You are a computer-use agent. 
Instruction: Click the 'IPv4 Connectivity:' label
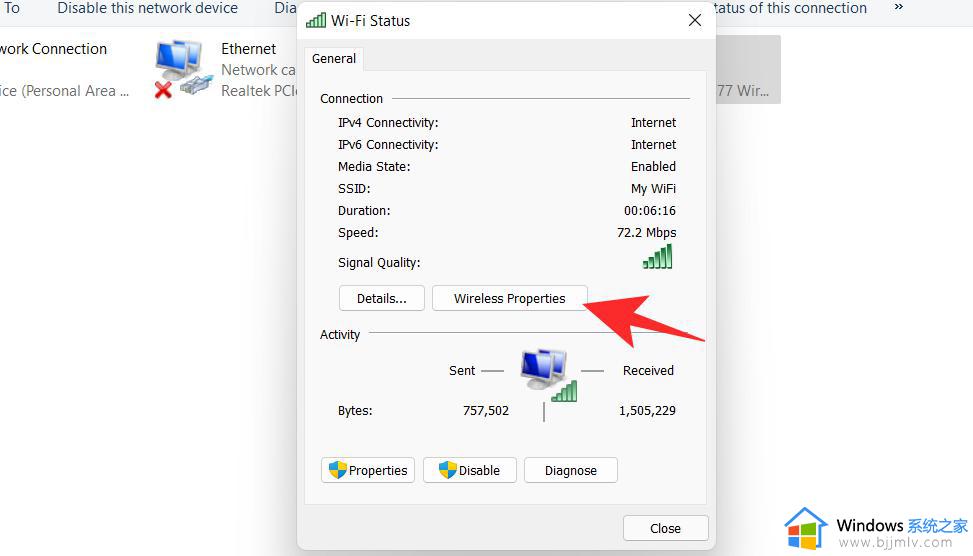pyautogui.click(x=388, y=123)
